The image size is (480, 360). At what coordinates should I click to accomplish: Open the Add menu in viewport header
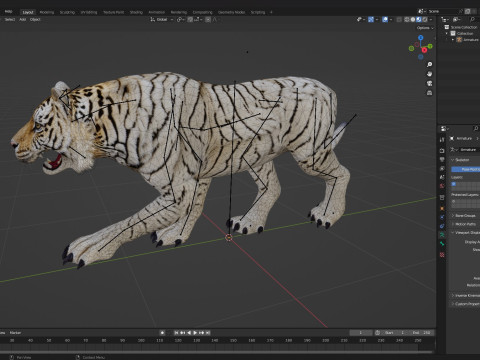22,19
